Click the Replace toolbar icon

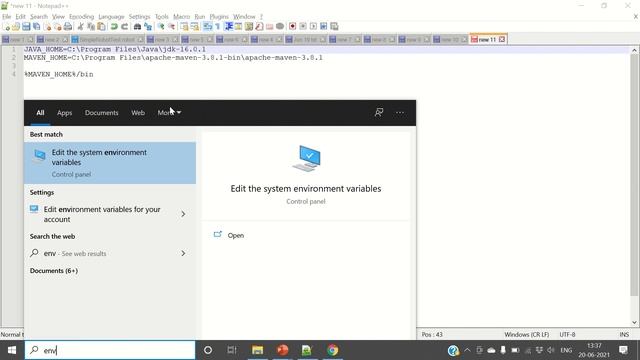148,27
